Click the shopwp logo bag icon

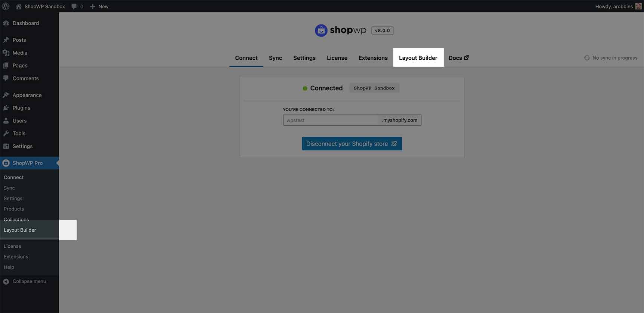pyautogui.click(x=321, y=30)
